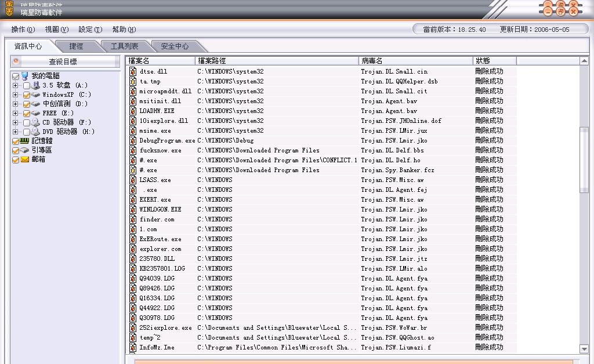The image size is (594, 364).
Task: Uncheck the D: drive checkbox
Action: point(27,104)
